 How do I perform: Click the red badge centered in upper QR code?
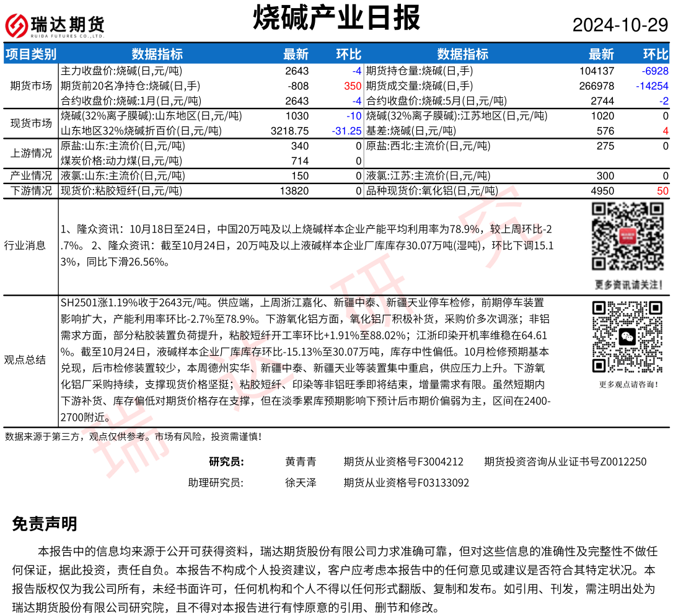(x=628, y=235)
